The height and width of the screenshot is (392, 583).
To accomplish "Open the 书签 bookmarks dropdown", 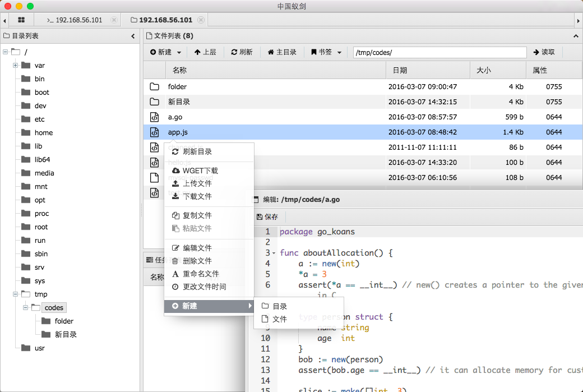I will [326, 52].
